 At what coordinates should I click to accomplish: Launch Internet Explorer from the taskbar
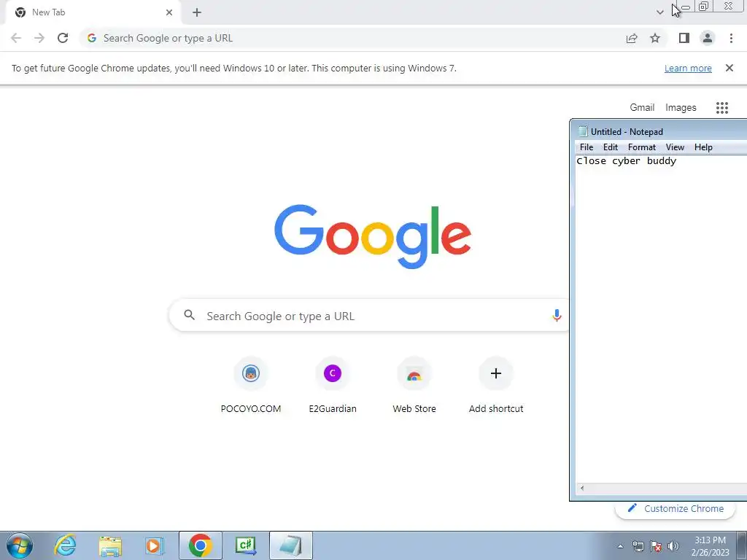65,545
